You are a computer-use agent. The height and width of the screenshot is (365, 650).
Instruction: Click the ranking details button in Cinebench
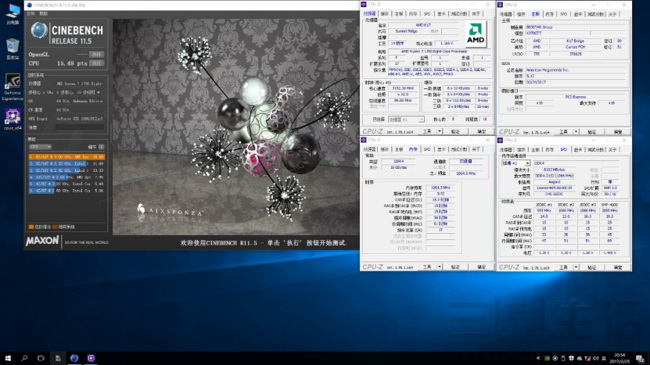coord(101,147)
